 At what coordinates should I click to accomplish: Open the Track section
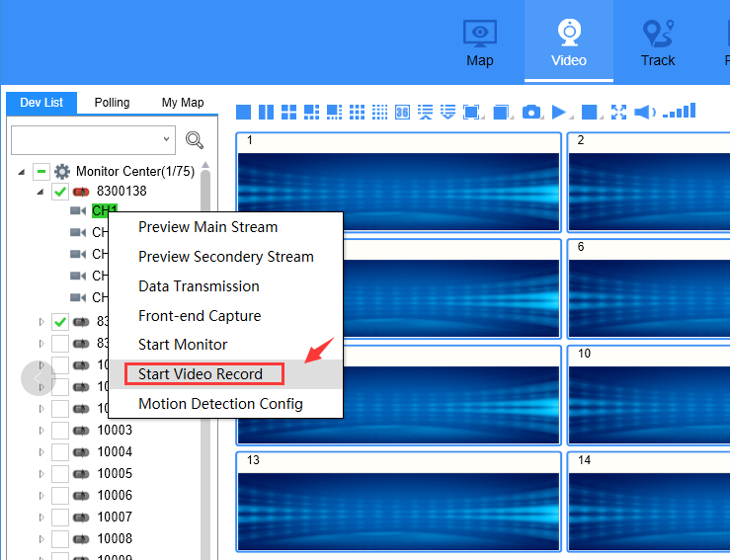click(658, 43)
